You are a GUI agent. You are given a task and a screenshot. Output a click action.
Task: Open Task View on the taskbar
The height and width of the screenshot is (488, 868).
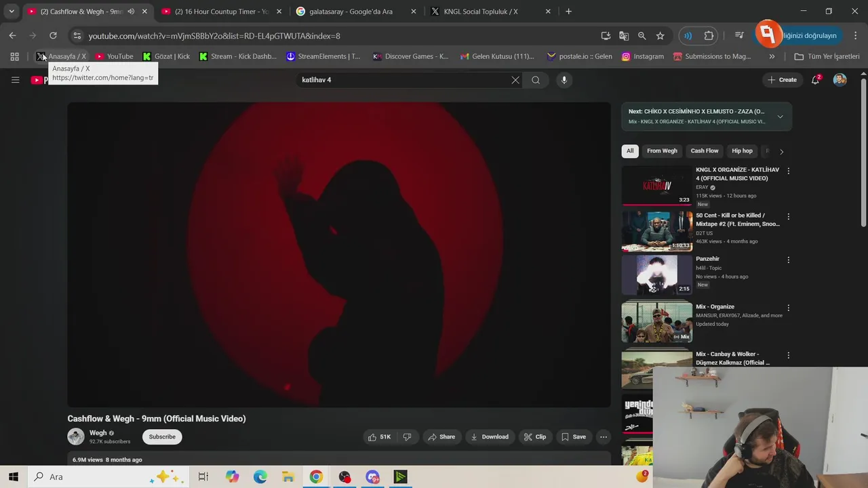pyautogui.click(x=203, y=476)
